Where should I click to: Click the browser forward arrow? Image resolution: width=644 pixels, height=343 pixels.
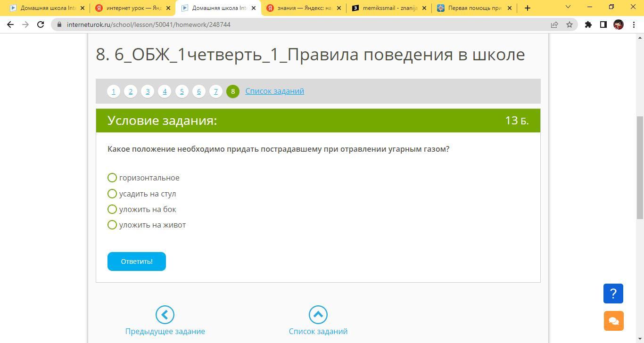pyautogui.click(x=25, y=24)
